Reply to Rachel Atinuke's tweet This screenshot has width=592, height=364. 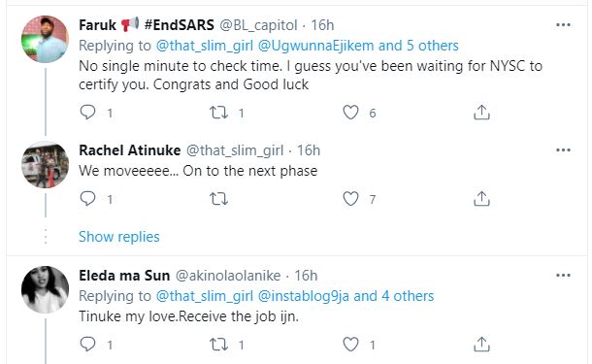(88, 199)
